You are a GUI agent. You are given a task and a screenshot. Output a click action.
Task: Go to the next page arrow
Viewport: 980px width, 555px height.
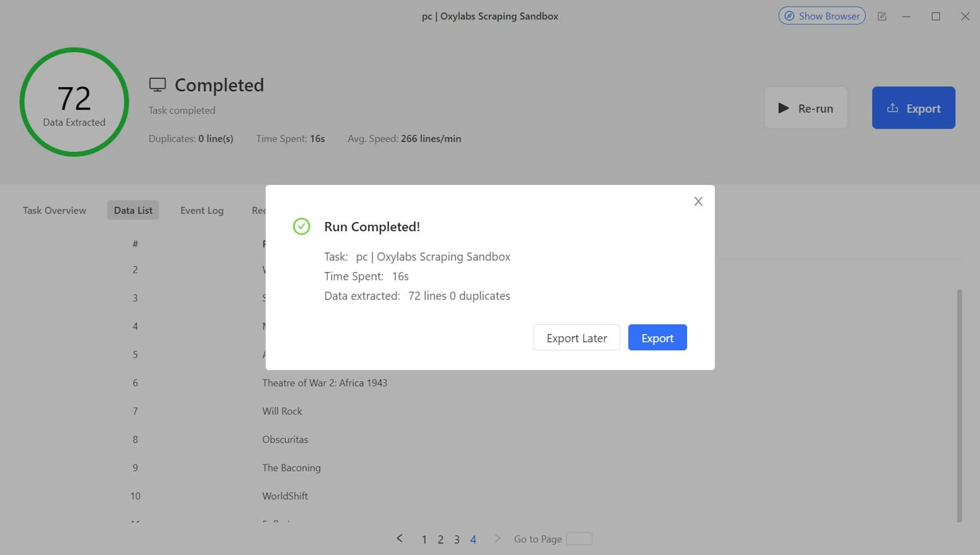(497, 539)
